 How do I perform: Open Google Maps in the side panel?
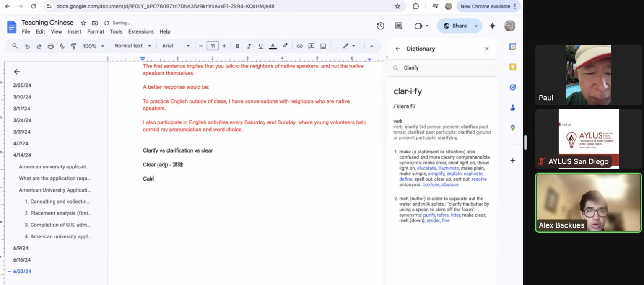pos(512,128)
